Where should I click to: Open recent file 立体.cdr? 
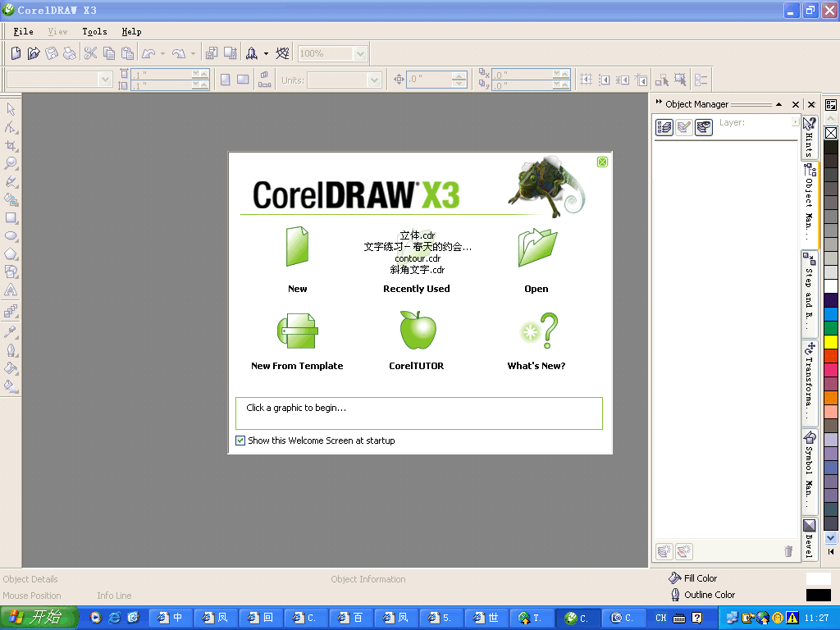418,235
